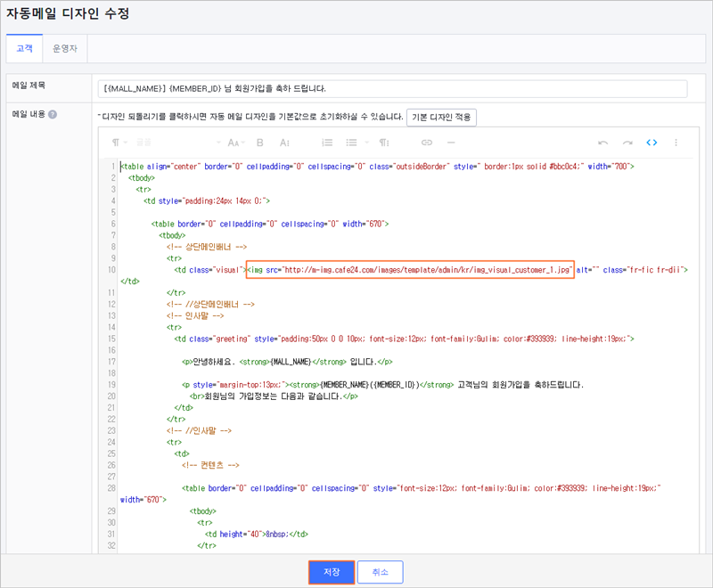
Task: Insert a horizontal line with the dash icon
Action: click(x=451, y=143)
